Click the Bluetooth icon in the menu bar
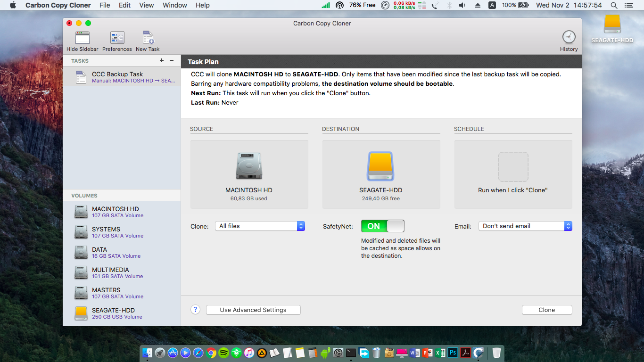 tap(449, 5)
